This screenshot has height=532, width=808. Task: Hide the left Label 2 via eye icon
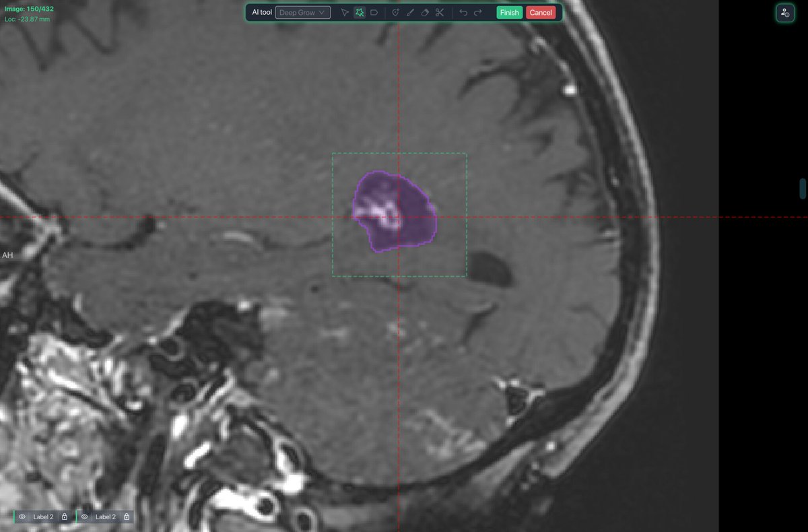click(22, 517)
